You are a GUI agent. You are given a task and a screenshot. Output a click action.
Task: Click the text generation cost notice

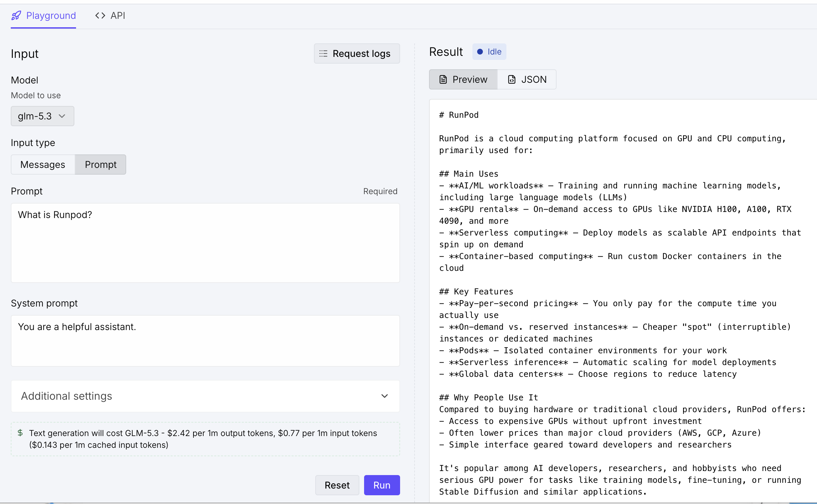pos(205,439)
